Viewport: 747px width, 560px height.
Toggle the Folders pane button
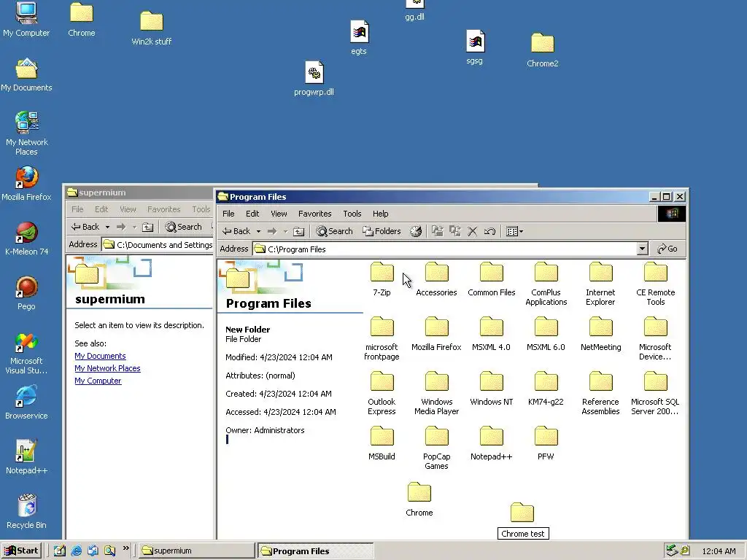pyautogui.click(x=382, y=231)
